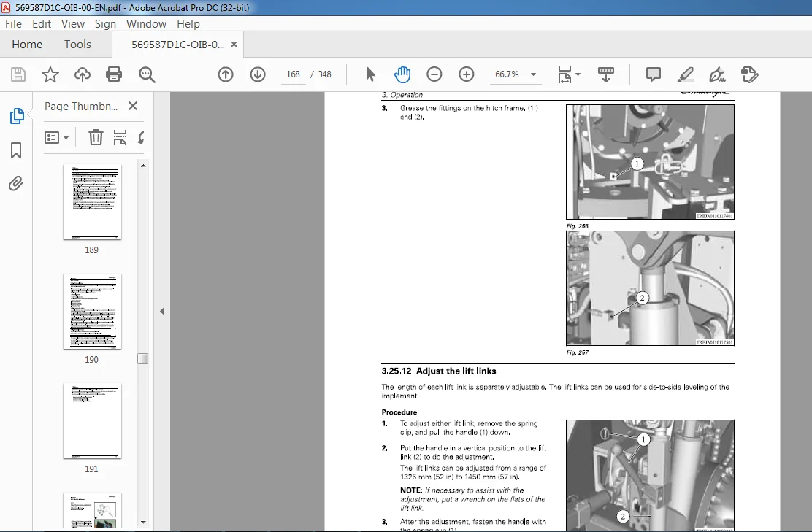Click the upload to cloud icon
Screen dimensions: 812x532
(83, 74)
